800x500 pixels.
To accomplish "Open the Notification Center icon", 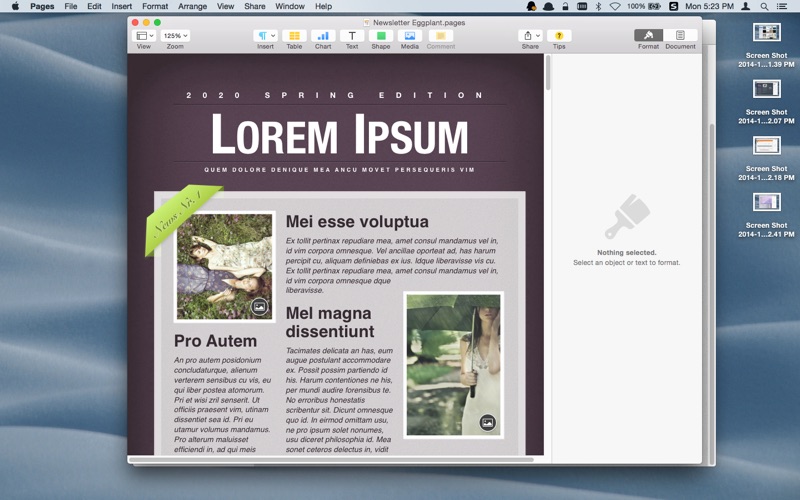I will click(x=782, y=6).
